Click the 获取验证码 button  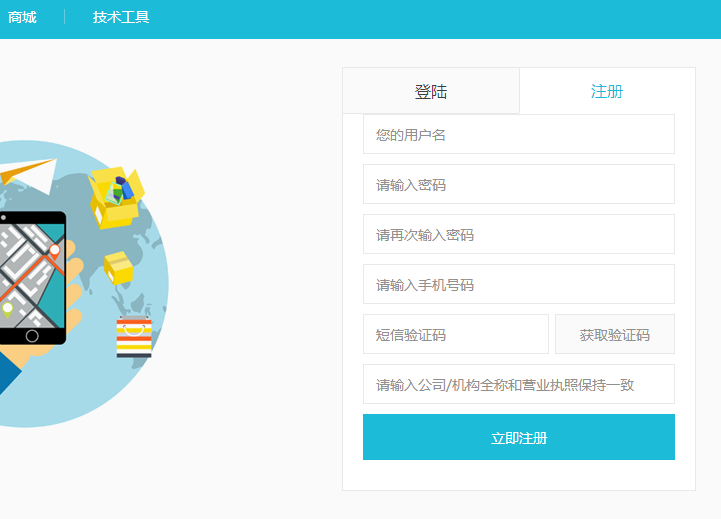pos(615,334)
